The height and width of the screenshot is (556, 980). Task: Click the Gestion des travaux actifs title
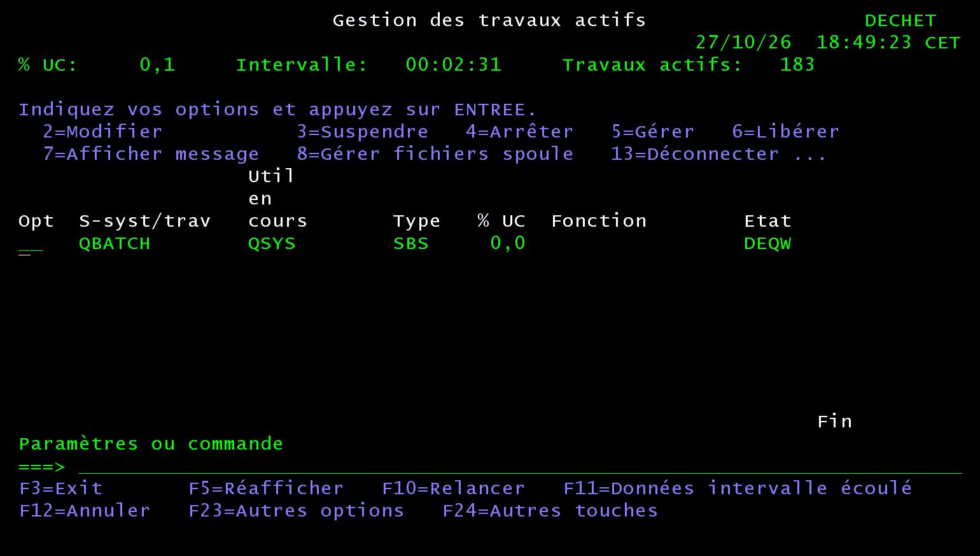tap(489, 20)
